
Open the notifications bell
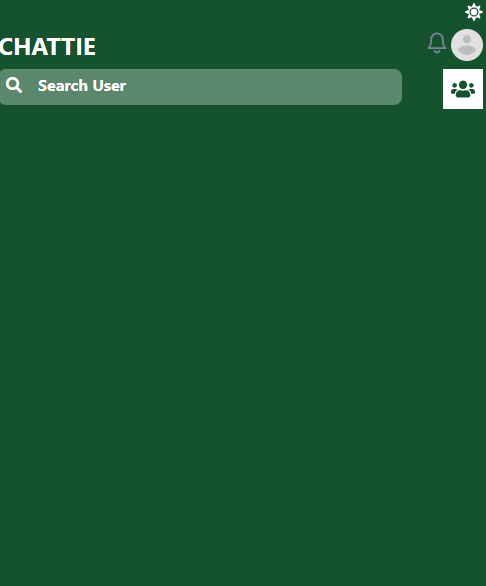click(437, 43)
